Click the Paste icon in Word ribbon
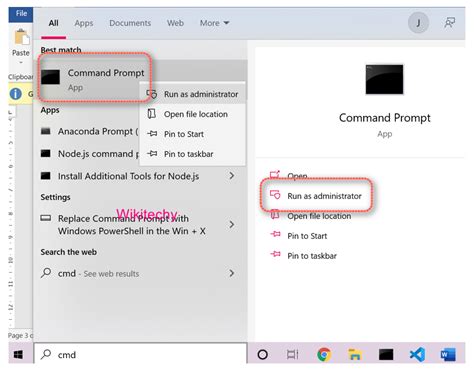Screen dimensions: 474x372 tap(21, 37)
